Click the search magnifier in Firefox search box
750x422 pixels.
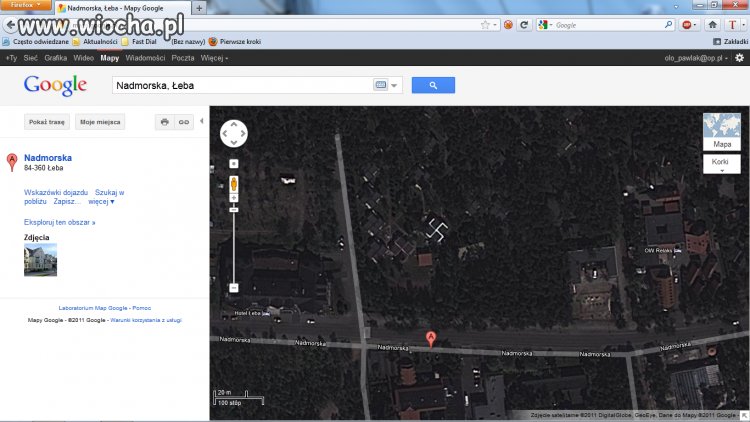pos(668,25)
